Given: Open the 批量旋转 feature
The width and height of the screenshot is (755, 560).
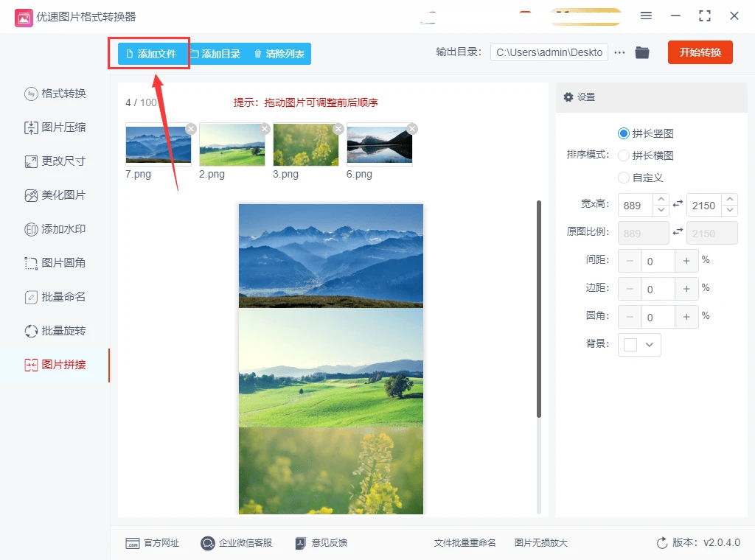Looking at the screenshot, I should click(x=55, y=331).
